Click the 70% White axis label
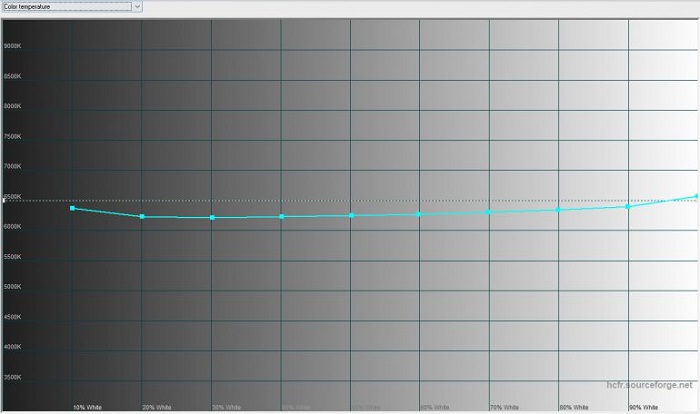This screenshot has height=414, width=700. click(504, 407)
